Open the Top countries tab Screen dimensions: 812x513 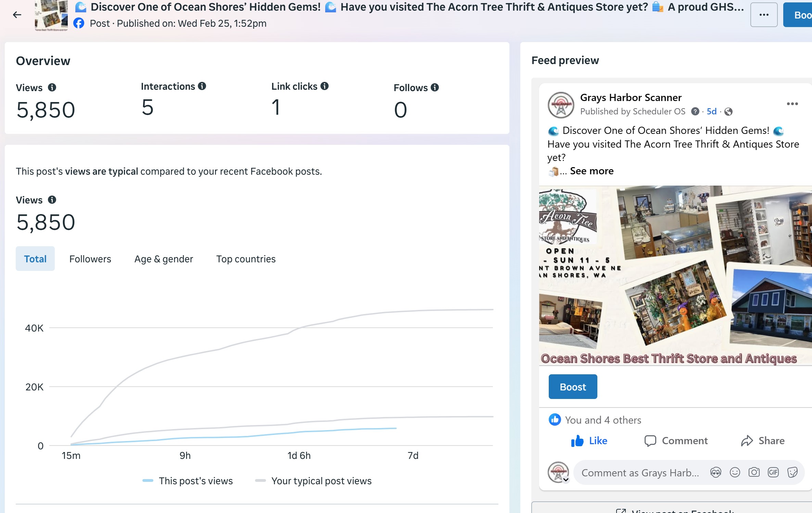[246, 259]
